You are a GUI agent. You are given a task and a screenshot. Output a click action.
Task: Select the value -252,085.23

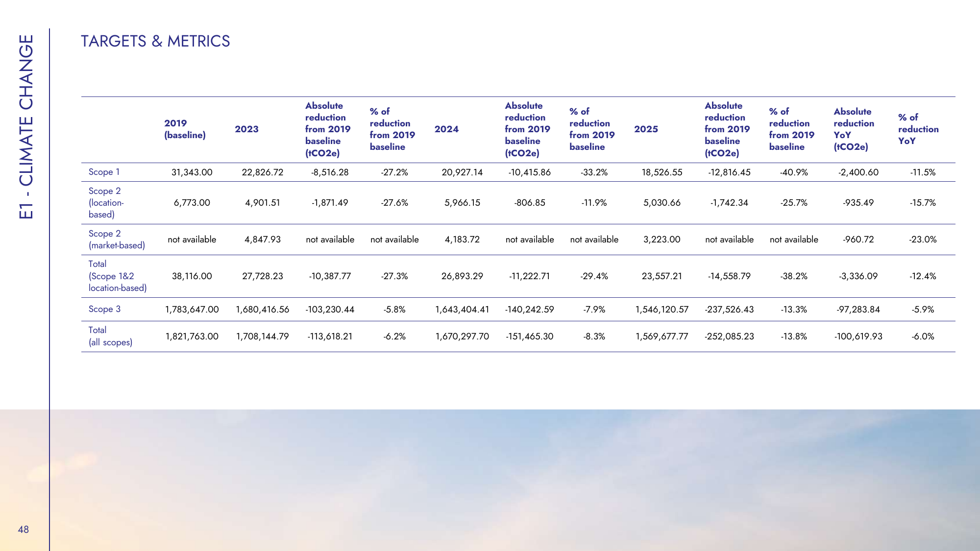(729, 336)
